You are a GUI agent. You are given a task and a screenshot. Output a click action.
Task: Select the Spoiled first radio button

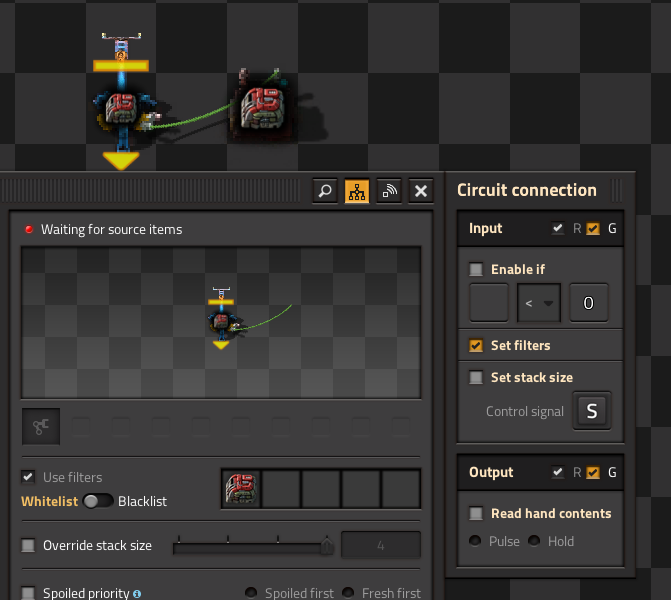251,593
